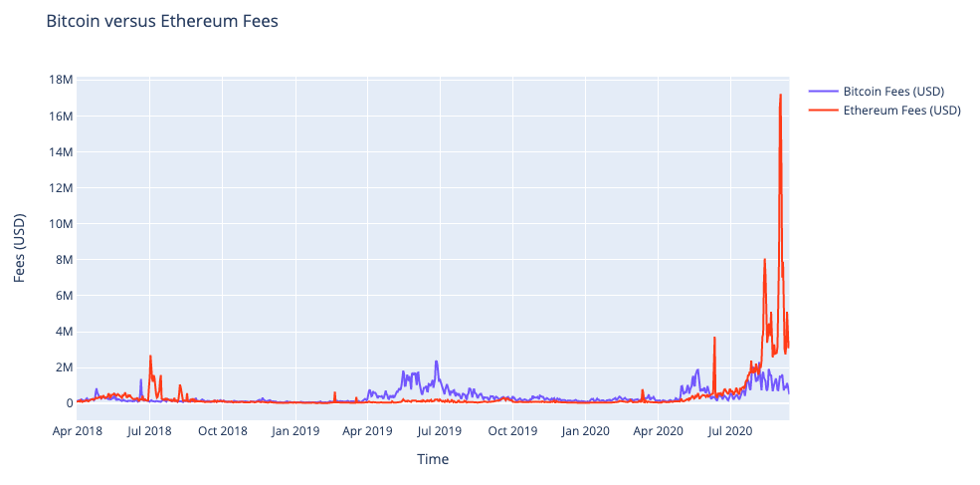Click the 10M y-axis tick label
The height and width of the screenshot is (485, 980).
coord(60,224)
